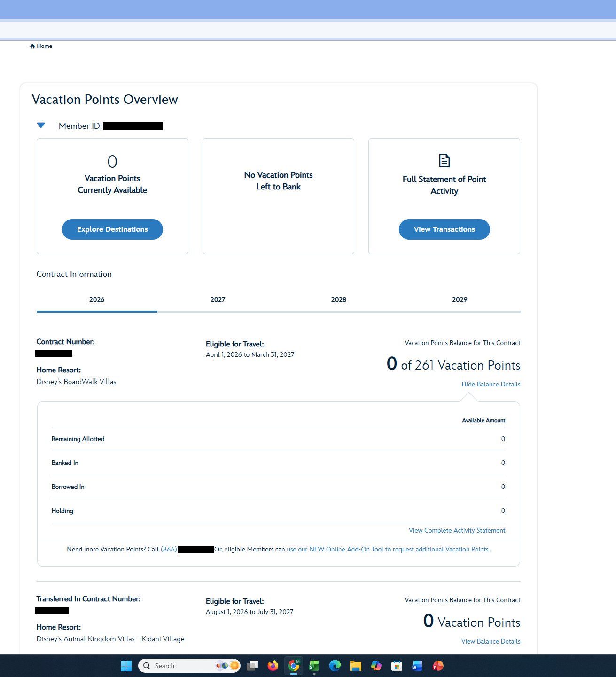Click the 'Contract Information' heading

pyautogui.click(x=74, y=274)
